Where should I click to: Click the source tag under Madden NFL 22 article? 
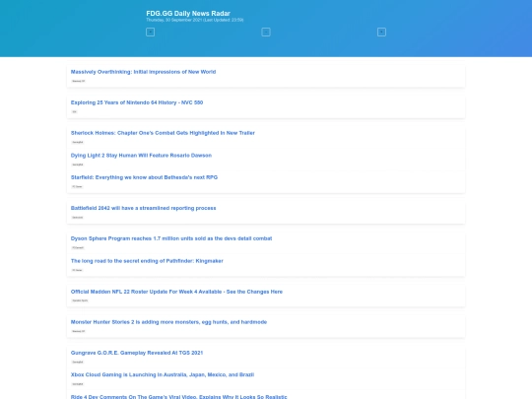pyautogui.click(x=80, y=300)
